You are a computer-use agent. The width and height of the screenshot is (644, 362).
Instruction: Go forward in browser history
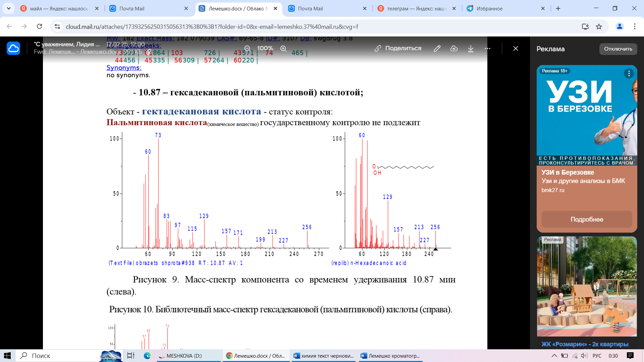point(24,26)
